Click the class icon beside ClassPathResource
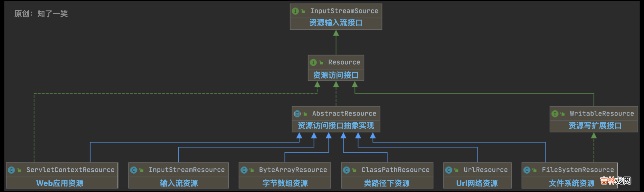This screenshot has height=192, width=644. (346, 170)
